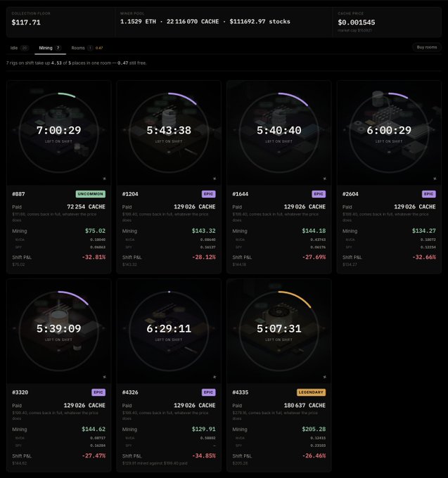Image resolution: width=448 pixels, height=478 pixels.
Task: Click rig ID #887
Action: pos(18,194)
